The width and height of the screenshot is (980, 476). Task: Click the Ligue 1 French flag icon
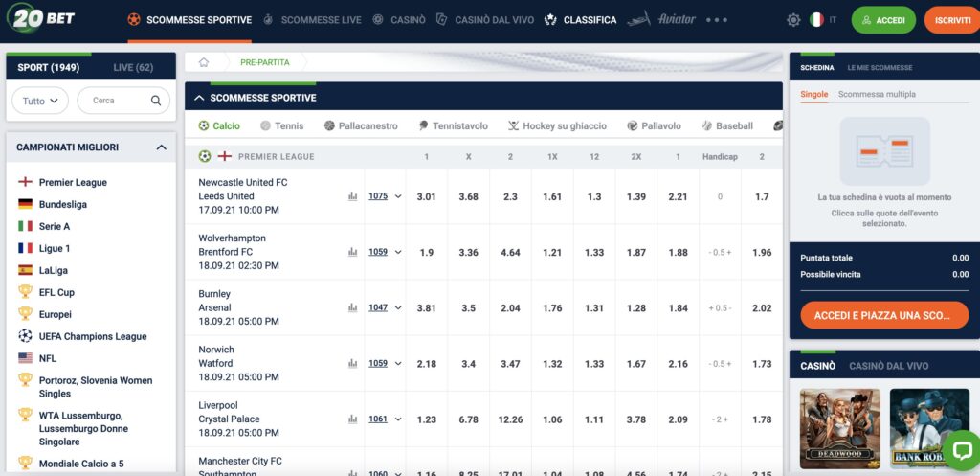click(x=25, y=248)
